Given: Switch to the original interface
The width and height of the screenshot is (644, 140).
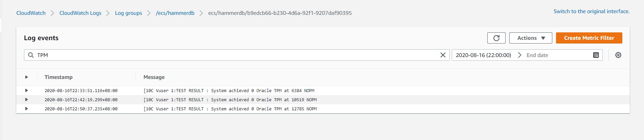Looking at the screenshot, I should click(591, 11).
